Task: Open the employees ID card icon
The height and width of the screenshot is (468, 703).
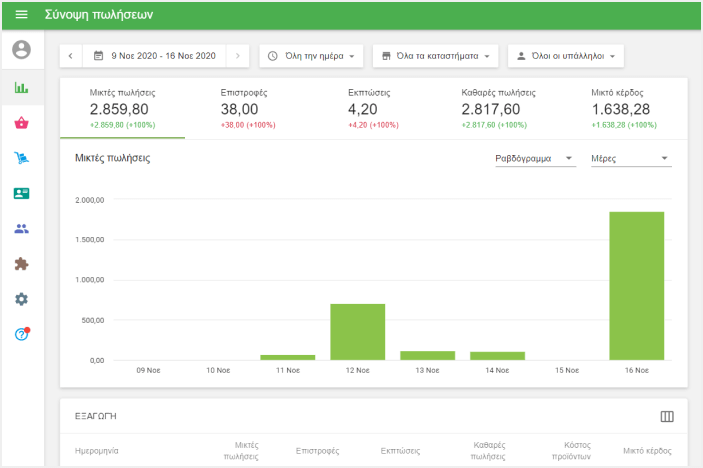Action: (21, 193)
